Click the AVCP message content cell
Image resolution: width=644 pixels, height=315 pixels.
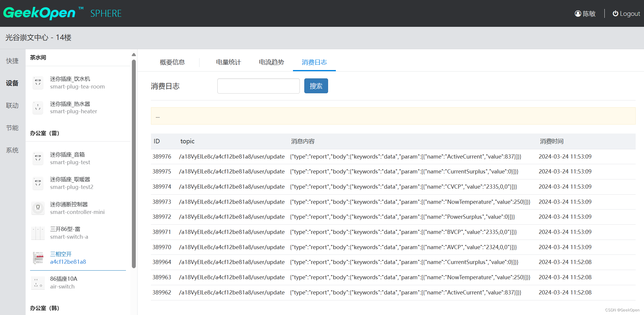click(403, 247)
